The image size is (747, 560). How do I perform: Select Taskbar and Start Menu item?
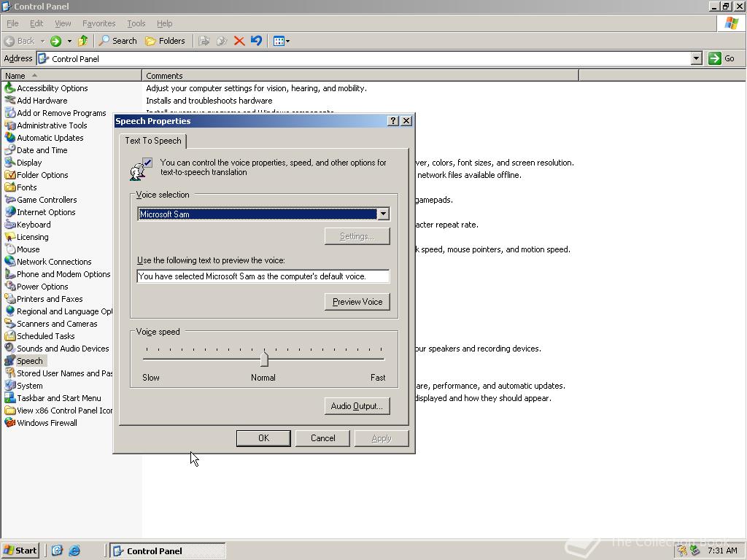[53, 397]
